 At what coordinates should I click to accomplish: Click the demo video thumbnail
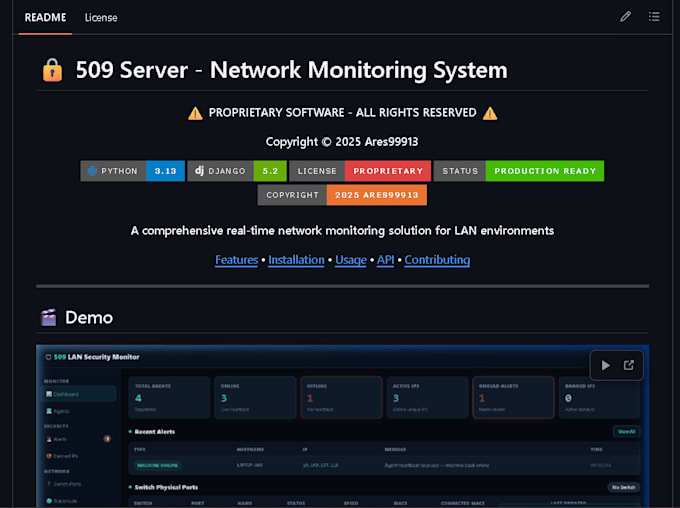(342, 426)
